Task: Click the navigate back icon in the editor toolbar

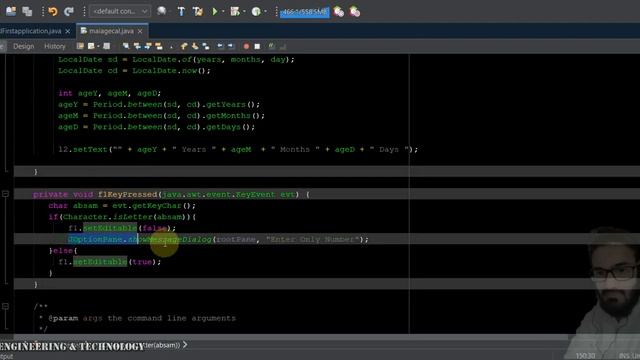Action: click(91, 46)
